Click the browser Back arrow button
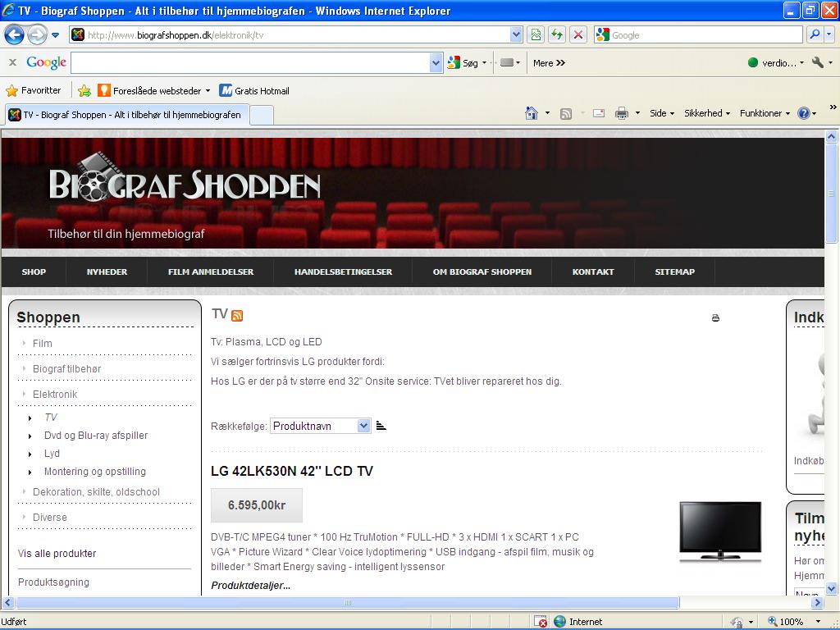 (x=15, y=35)
